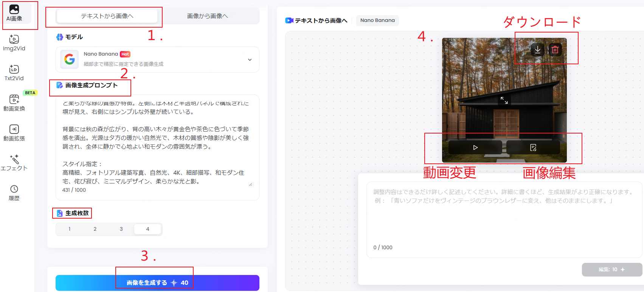Viewport: 644px width, 292px height.
Task: Download the generated house image
Action: pos(537,50)
